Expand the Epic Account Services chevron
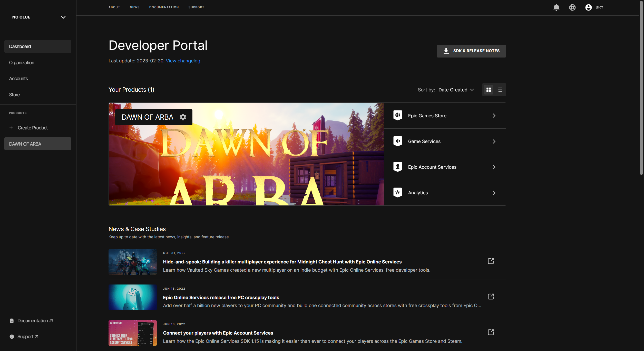The image size is (644, 351). pos(494,167)
